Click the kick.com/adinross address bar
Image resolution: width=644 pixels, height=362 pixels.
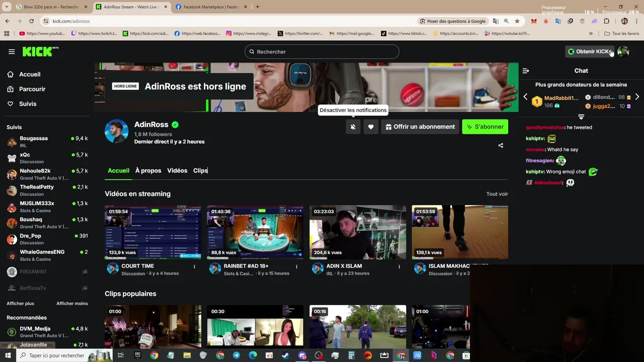click(x=226, y=21)
